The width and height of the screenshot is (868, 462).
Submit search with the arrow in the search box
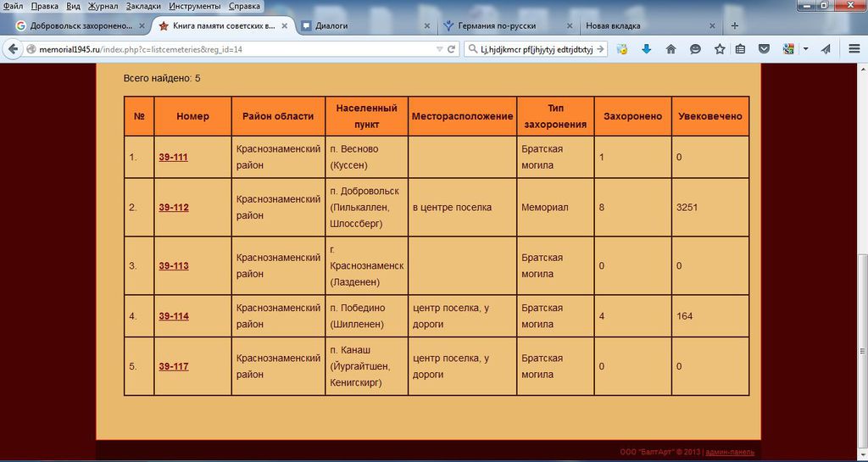click(x=600, y=49)
